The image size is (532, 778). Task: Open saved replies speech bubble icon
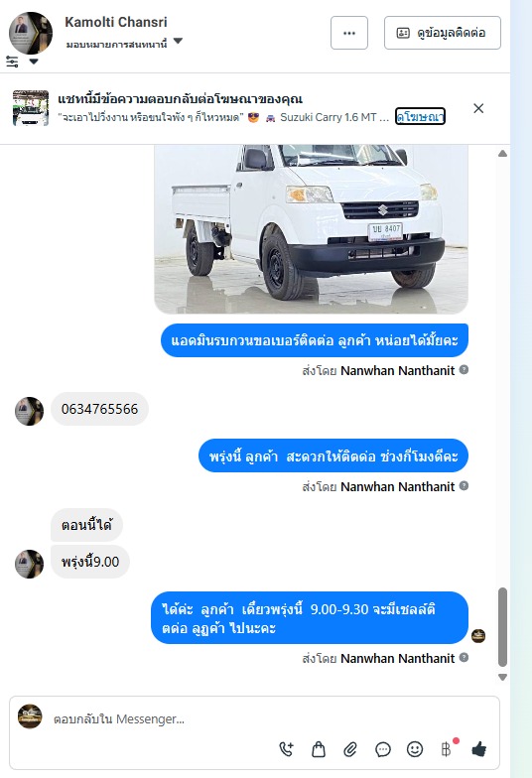click(x=383, y=748)
